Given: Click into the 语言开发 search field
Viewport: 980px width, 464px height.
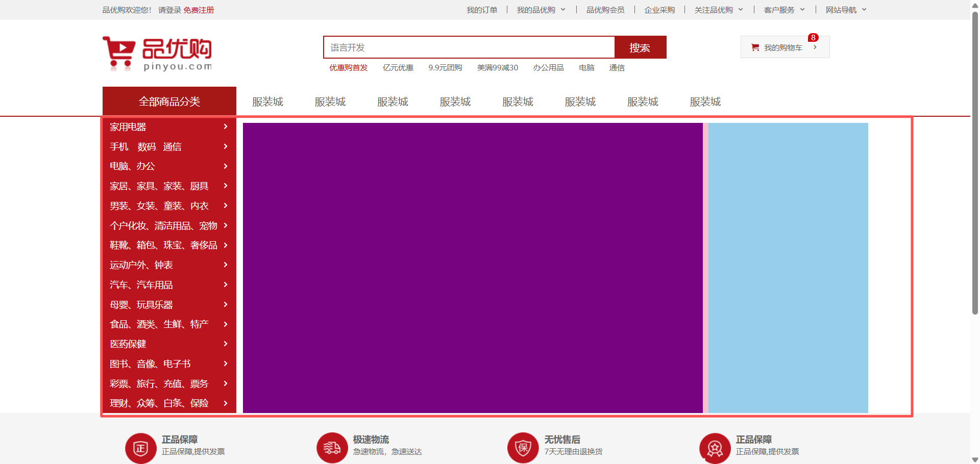Looking at the screenshot, I should point(469,47).
